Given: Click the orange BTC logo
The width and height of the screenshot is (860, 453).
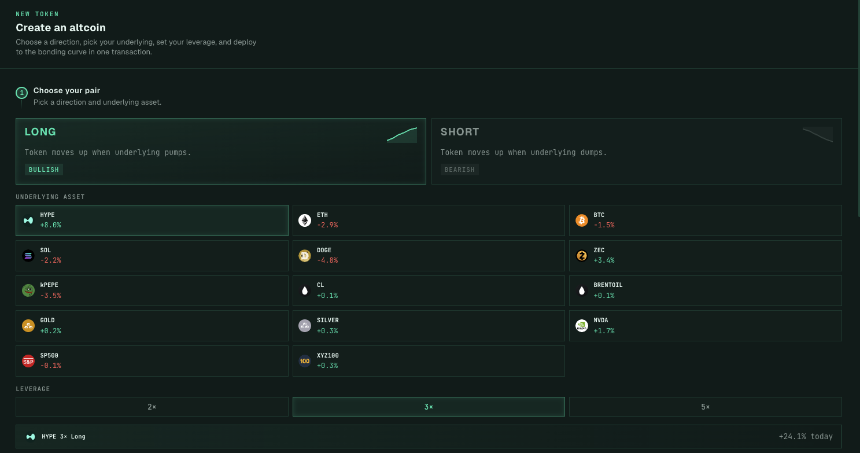Looking at the screenshot, I should [x=581, y=220].
